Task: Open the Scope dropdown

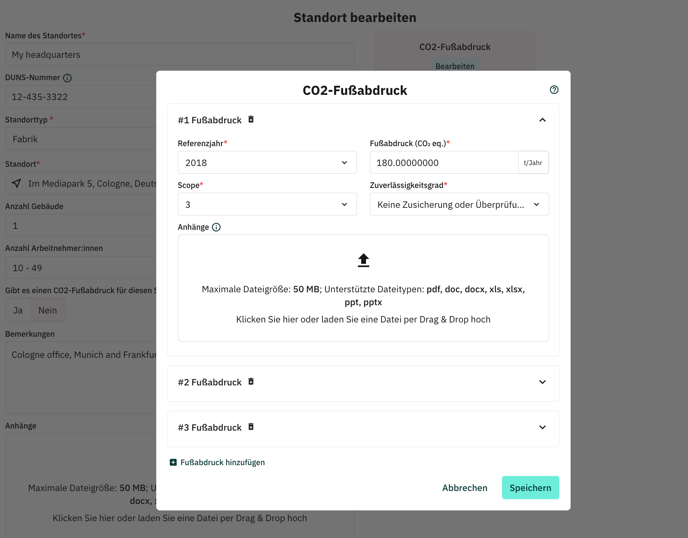Action: (x=267, y=204)
